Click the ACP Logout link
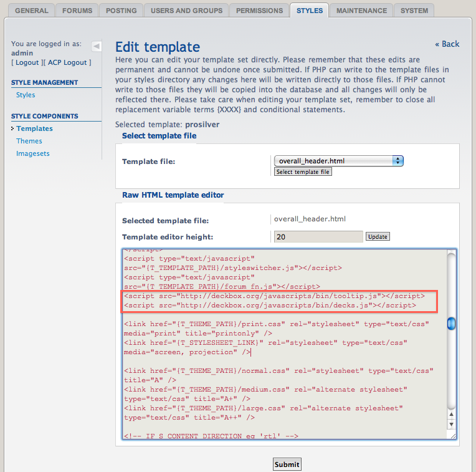 [x=67, y=62]
